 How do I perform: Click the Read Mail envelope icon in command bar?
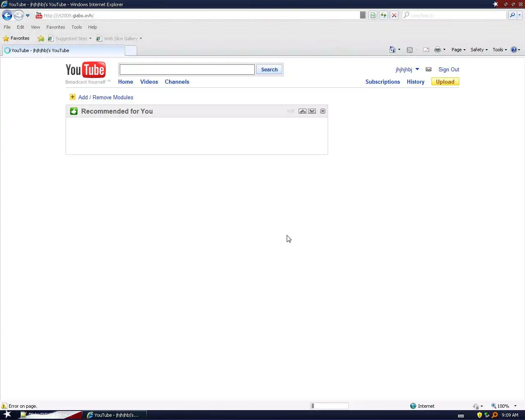426,50
